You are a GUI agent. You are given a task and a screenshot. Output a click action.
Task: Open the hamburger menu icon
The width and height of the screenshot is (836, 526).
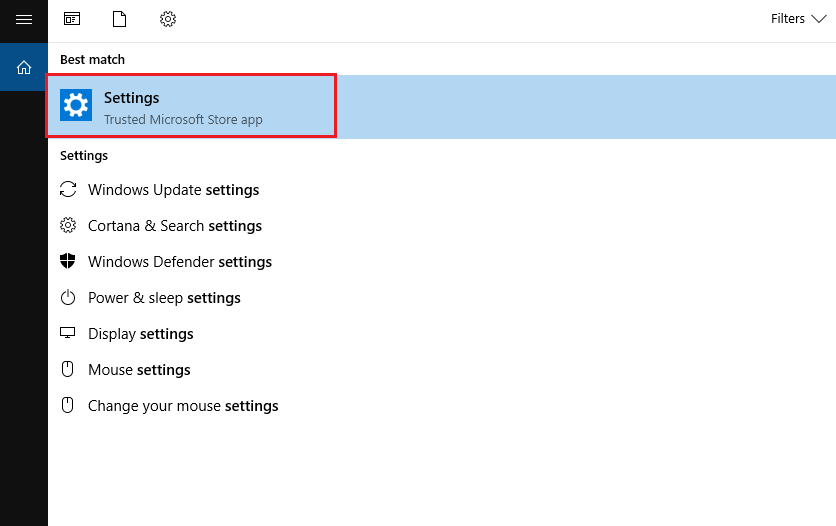coord(23,20)
